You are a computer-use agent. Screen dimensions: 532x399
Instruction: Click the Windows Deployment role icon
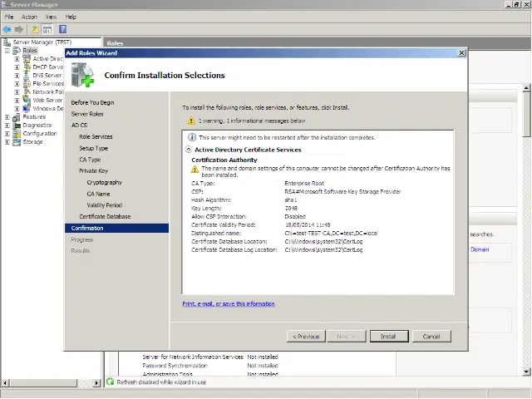point(27,109)
